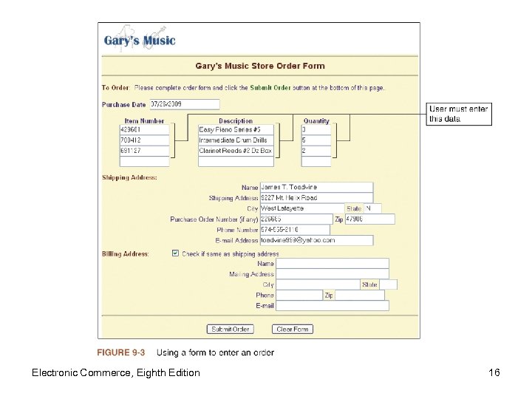
Task: Click the shipping Zip field 47906
Action: [370, 219]
